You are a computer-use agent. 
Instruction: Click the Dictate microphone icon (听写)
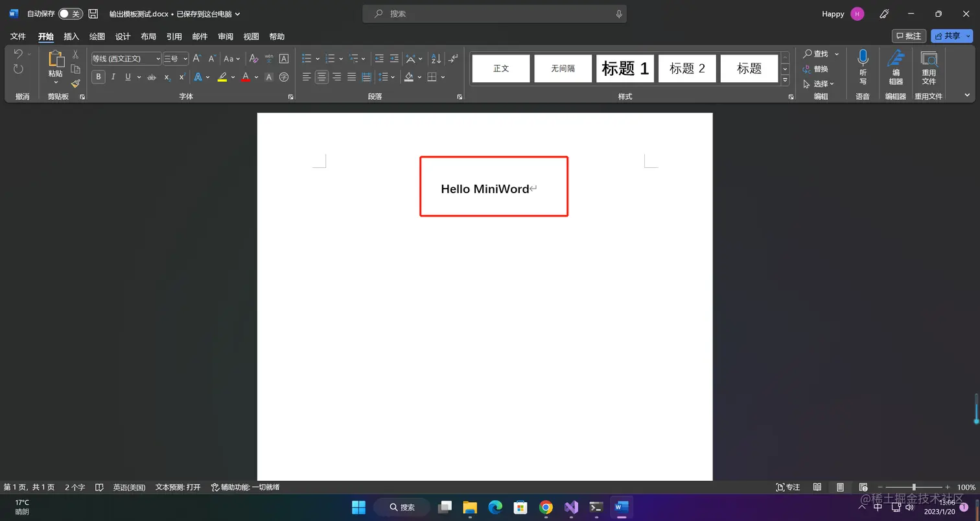863,67
